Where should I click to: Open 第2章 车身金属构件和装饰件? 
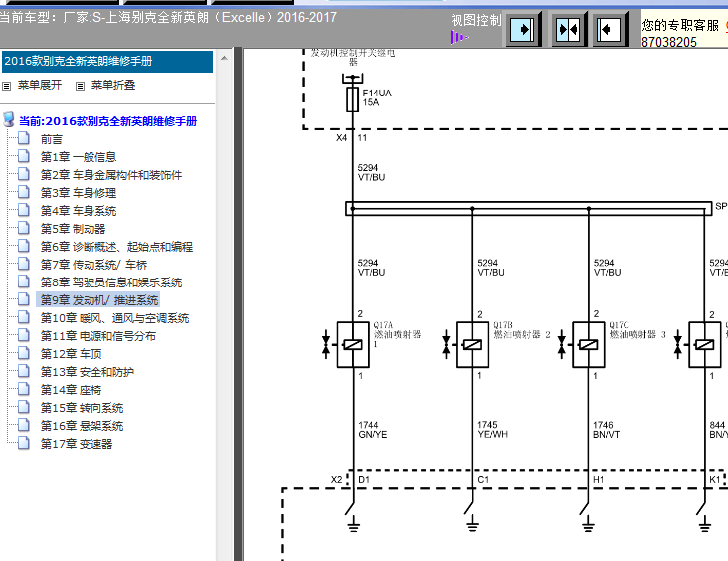(111, 175)
